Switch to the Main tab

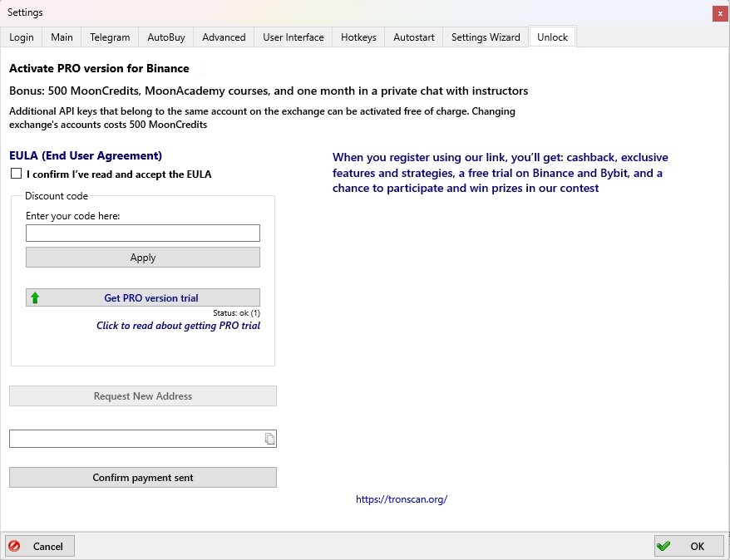[x=62, y=37]
